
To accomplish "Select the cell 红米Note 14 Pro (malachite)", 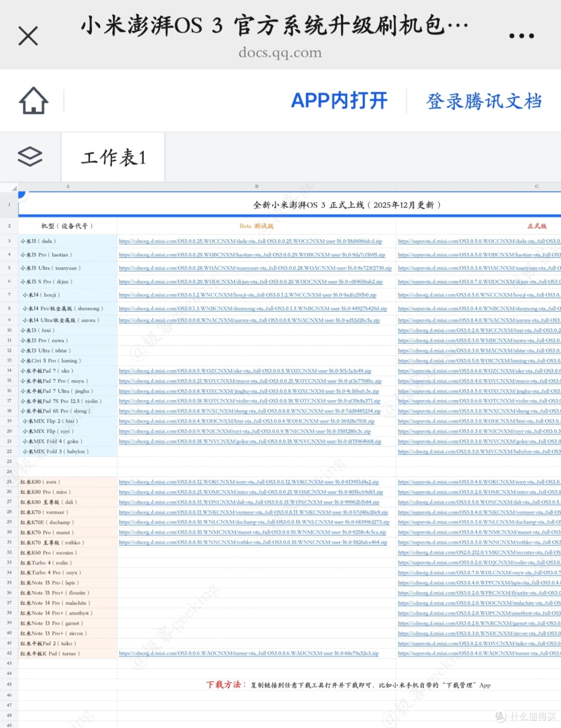I will tap(68, 603).
